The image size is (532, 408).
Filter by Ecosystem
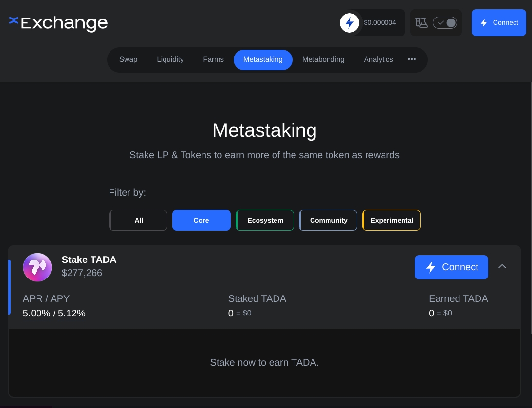tap(265, 220)
